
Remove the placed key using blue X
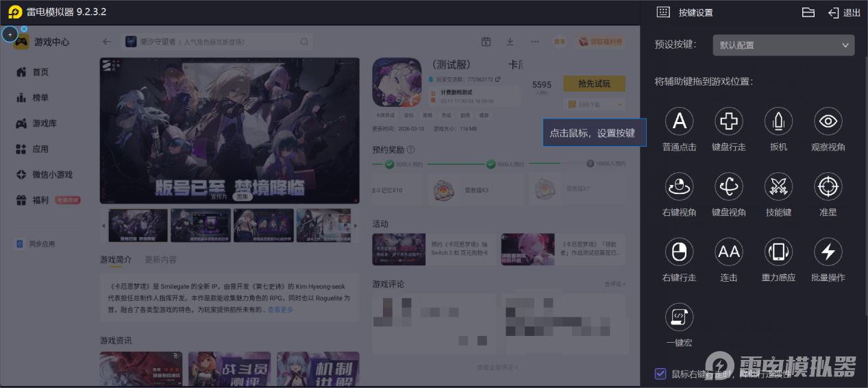click(x=24, y=29)
